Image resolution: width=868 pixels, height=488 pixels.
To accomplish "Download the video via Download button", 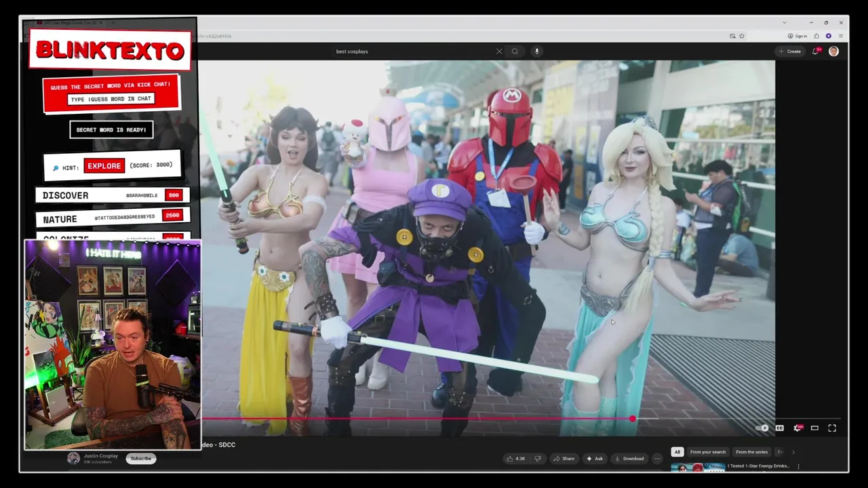I will (x=629, y=459).
